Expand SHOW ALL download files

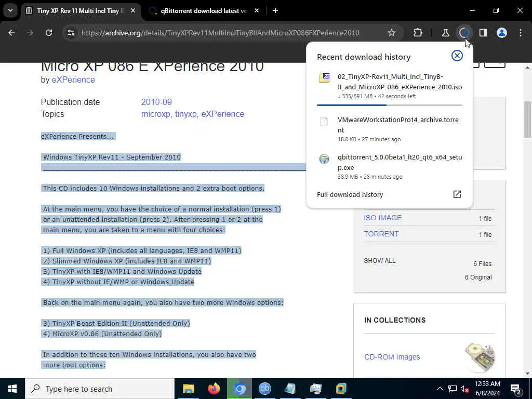click(380, 261)
